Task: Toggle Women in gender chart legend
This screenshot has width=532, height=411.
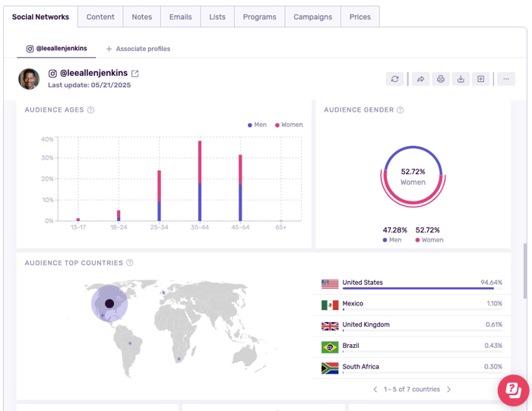Action: click(429, 240)
